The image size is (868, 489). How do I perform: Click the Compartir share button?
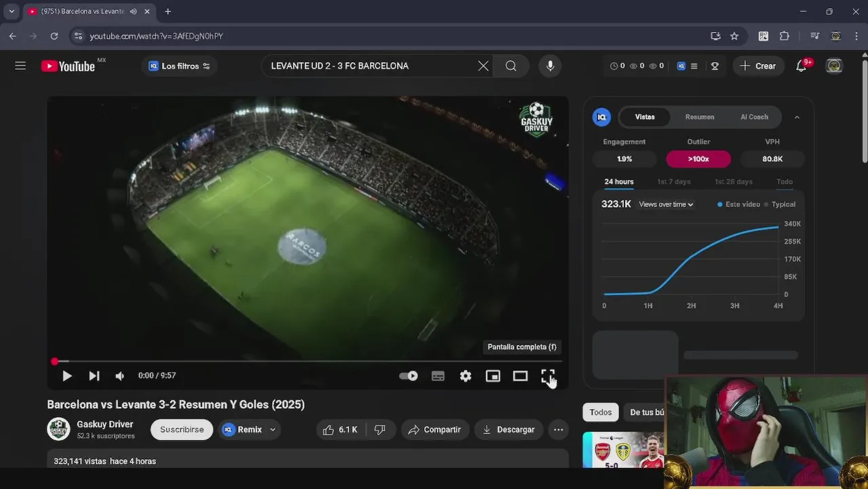434,430
